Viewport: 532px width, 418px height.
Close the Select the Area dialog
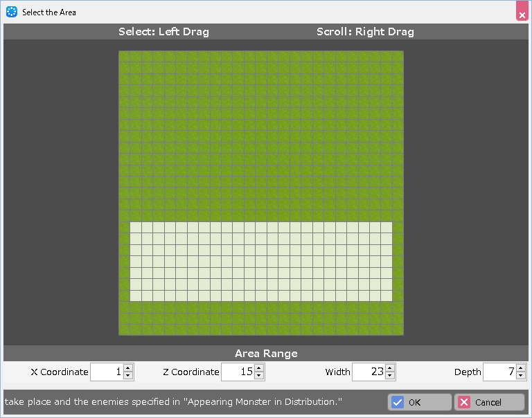[x=522, y=13]
